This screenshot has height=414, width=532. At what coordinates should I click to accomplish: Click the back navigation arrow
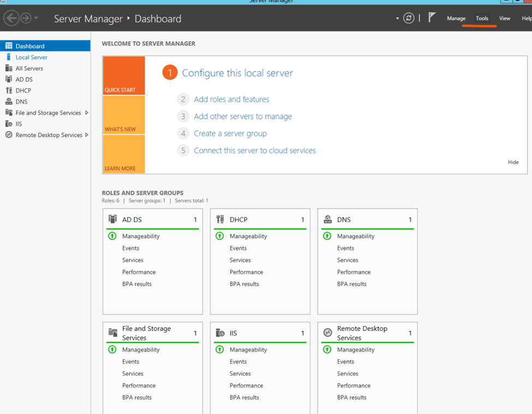coord(11,19)
